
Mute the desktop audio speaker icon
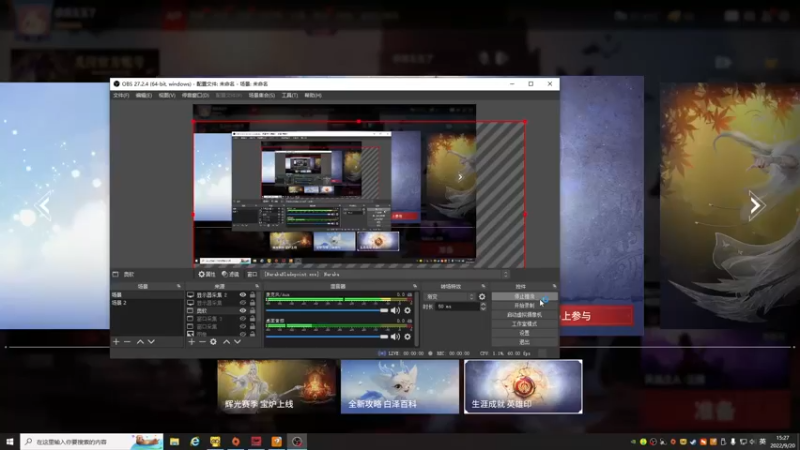pos(395,337)
